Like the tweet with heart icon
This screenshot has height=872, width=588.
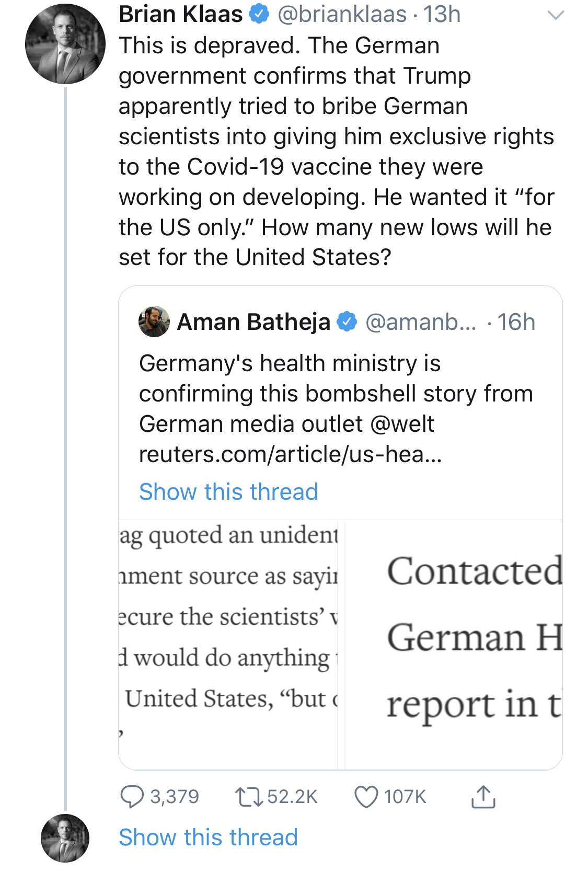[366, 797]
